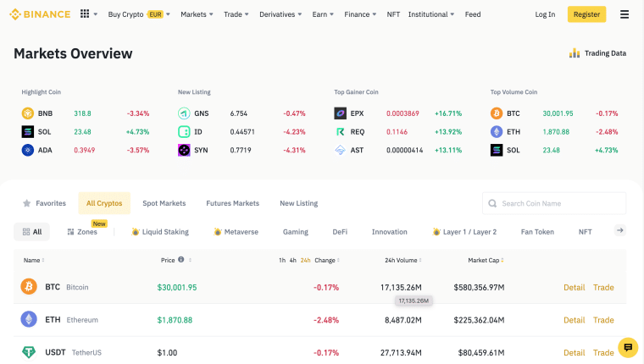Expand the Institutional dropdown menu
644x364 pixels.
pos(431,14)
